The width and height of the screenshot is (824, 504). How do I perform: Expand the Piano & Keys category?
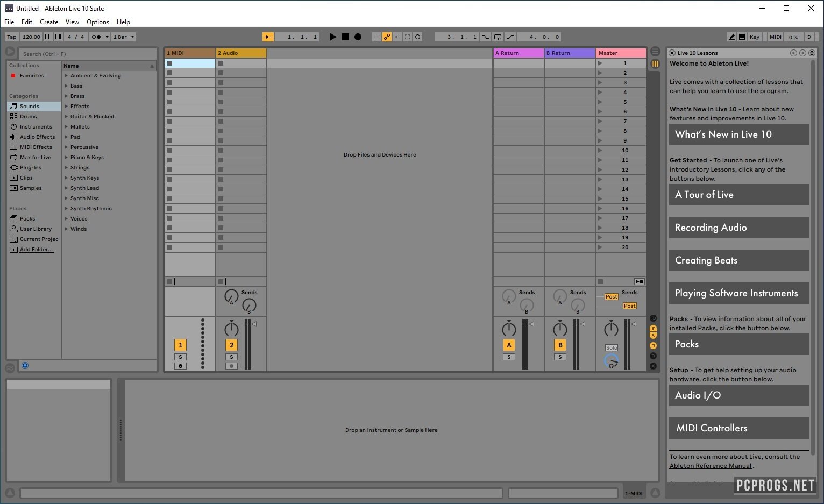click(66, 158)
